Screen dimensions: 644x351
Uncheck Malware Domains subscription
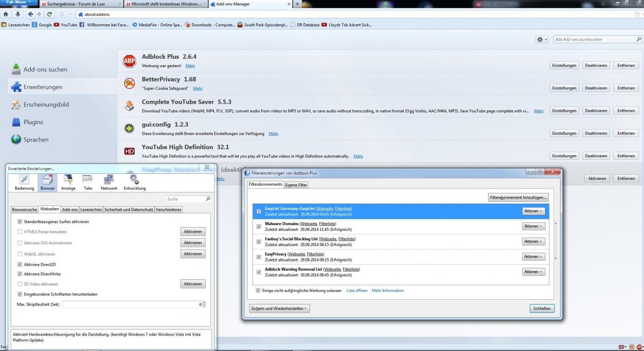258,227
